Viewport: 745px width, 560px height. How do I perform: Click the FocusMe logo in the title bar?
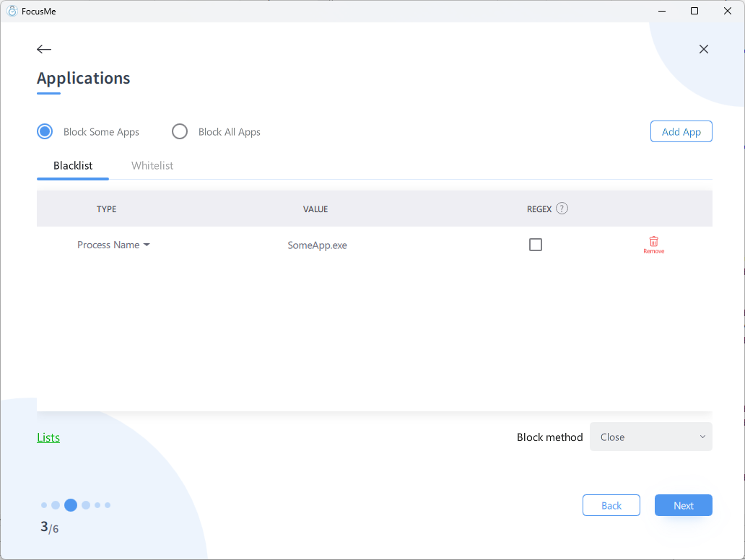[x=12, y=11]
